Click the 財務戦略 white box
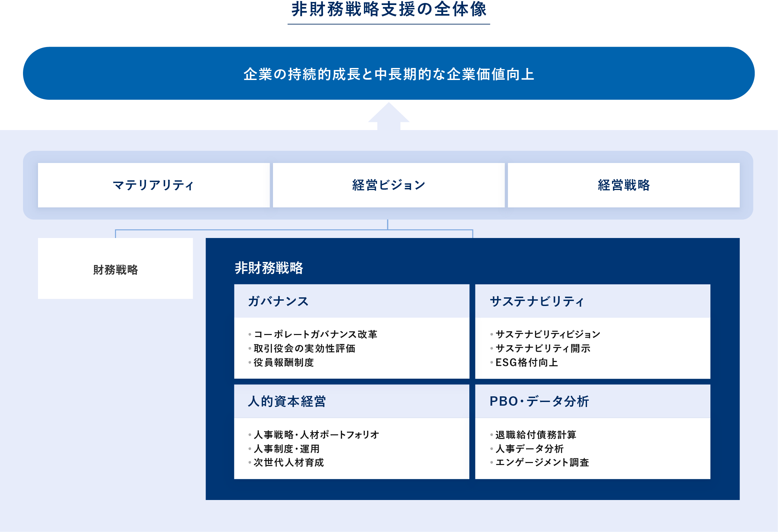The image size is (778, 532). tap(115, 269)
